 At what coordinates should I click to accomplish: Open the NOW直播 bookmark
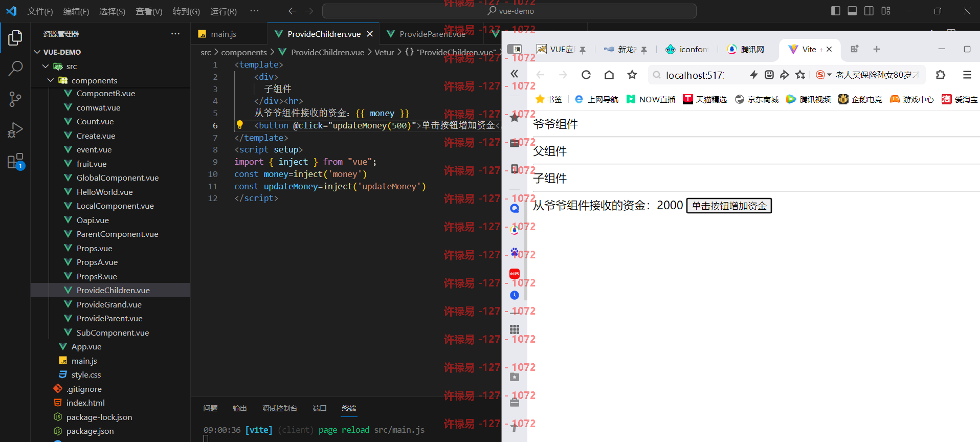pos(651,99)
